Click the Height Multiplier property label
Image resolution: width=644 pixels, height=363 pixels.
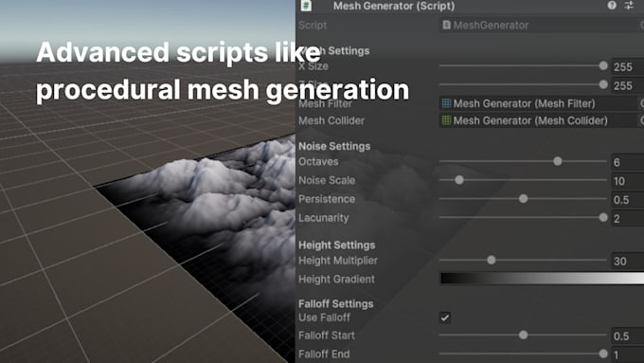pyautogui.click(x=338, y=261)
